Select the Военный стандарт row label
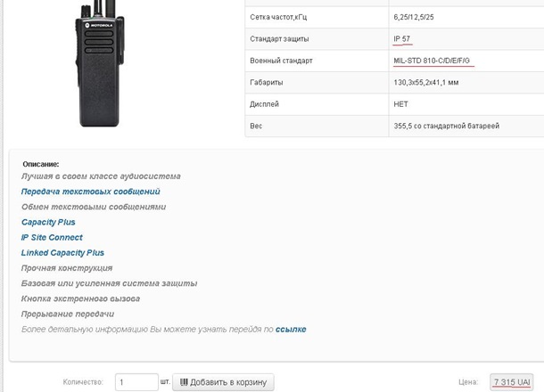Screen dimensions: 544x392 [x=282, y=61]
